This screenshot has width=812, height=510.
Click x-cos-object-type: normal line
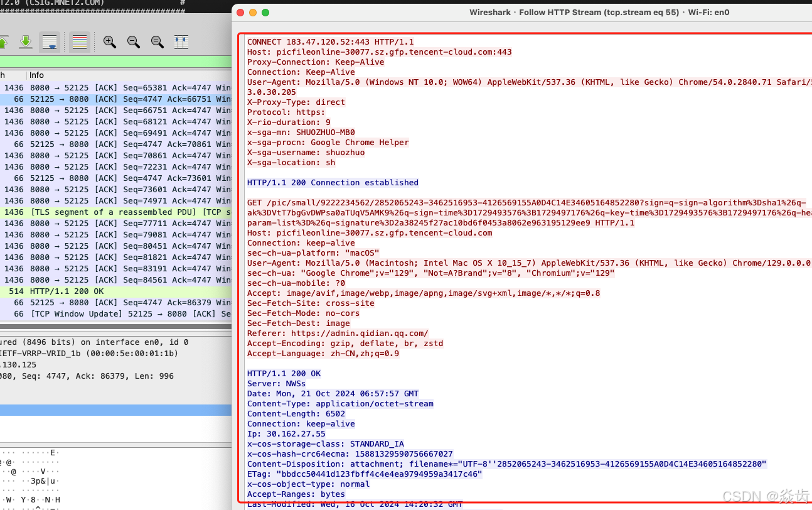pyautogui.click(x=308, y=484)
